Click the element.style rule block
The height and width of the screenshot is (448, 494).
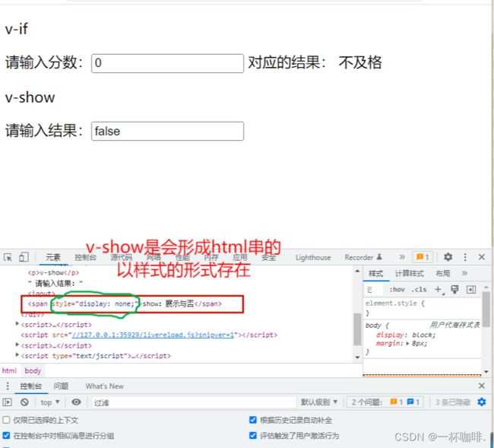click(422, 308)
